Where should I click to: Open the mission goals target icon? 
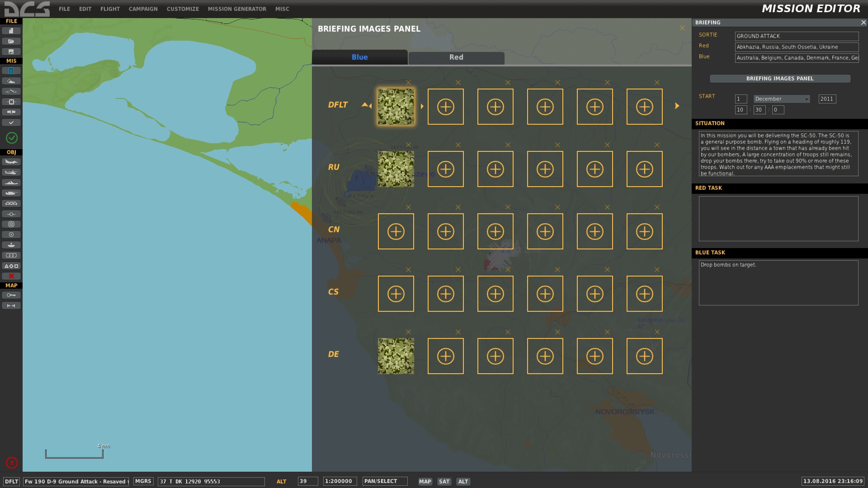click(11, 102)
